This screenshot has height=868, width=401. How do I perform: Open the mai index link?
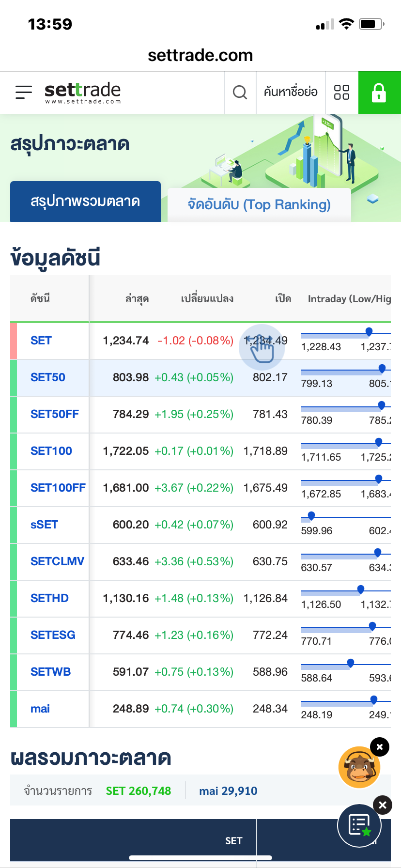(x=40, y=709)
